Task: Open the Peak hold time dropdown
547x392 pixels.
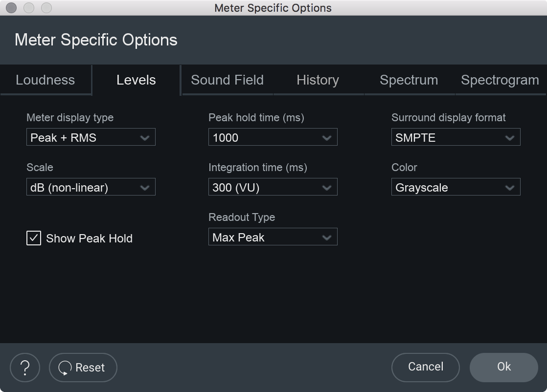Action: click(273, 137)
